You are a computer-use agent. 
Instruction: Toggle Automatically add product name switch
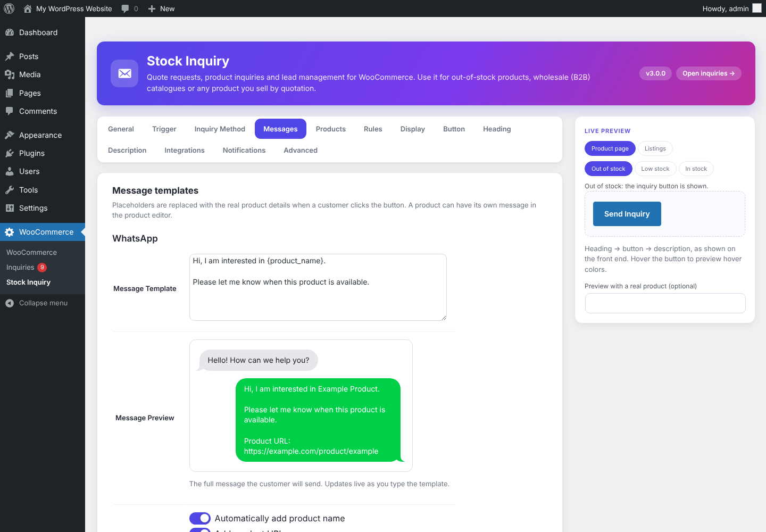[x=200, y=518]
